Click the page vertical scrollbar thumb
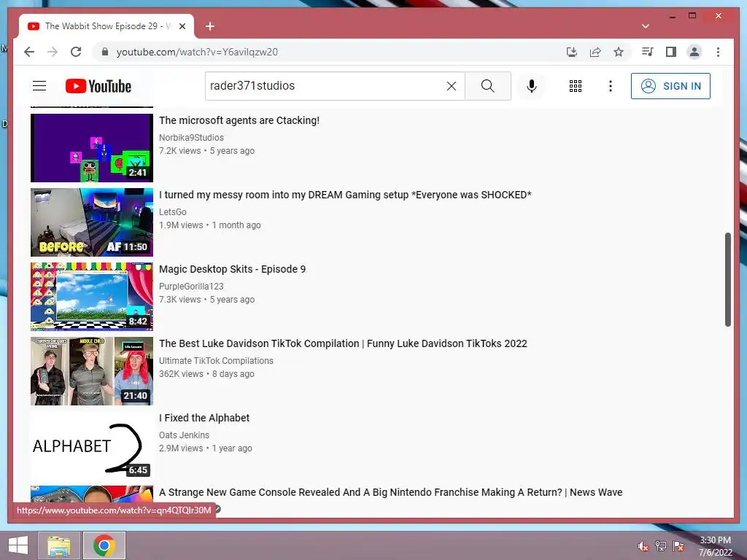This screenshot has height=560, width=747. (x=727, y=279)
